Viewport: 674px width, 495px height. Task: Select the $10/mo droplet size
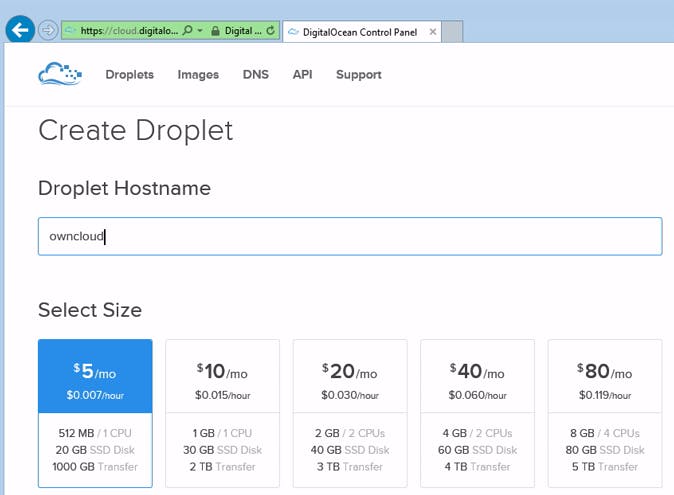pyautogui.click(x=222, y=413)
